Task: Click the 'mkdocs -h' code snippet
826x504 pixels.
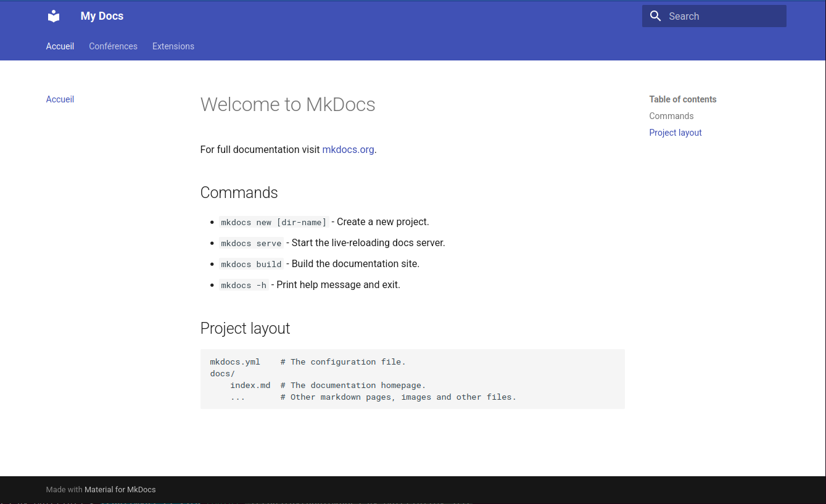Action: 244,285
